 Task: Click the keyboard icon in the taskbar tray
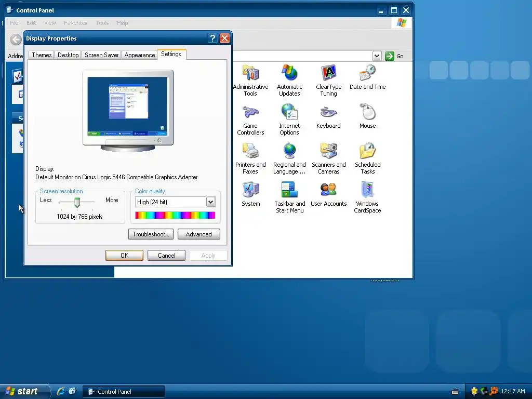coord(455,392)
